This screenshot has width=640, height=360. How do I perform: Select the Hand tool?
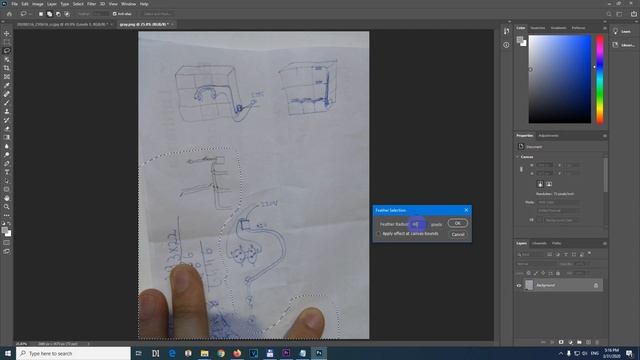[x=7, y=198]
